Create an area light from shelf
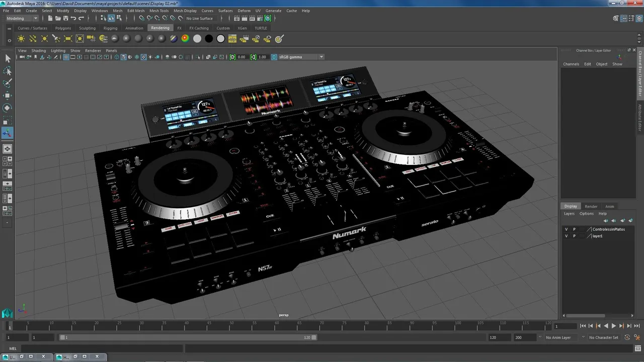Viewport: 644px width, 362px height. point(68,39)
